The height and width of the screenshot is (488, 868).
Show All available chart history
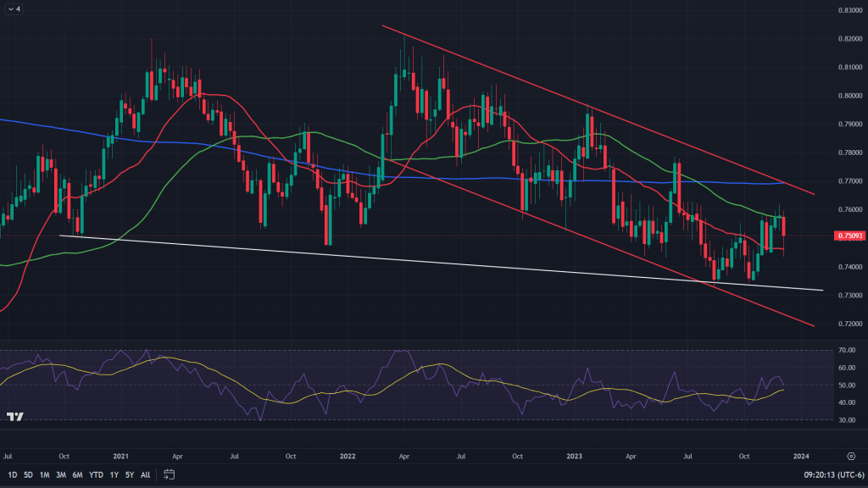pos(145,474)
